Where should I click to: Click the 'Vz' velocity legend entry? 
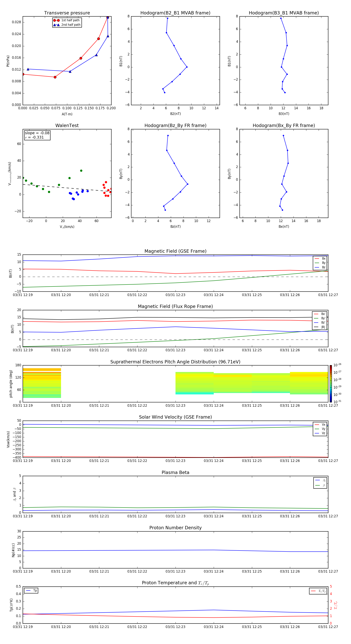[320, 433]
